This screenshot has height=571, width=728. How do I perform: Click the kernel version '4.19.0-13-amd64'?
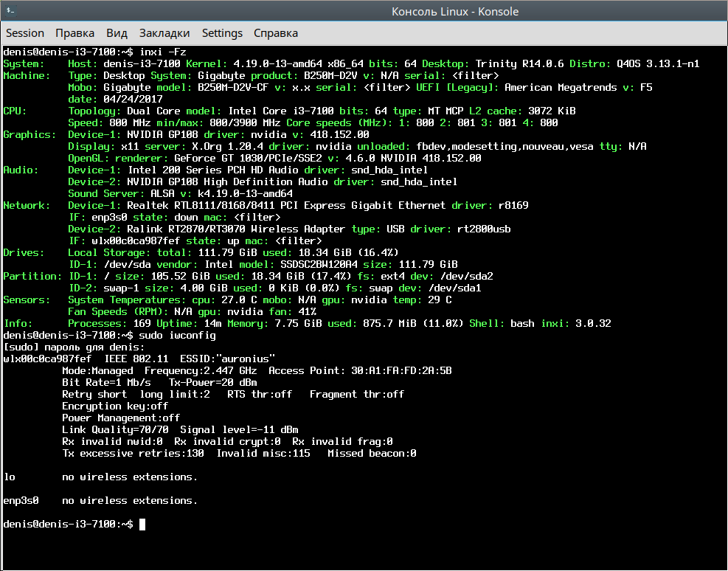click(x=277, y=63)
